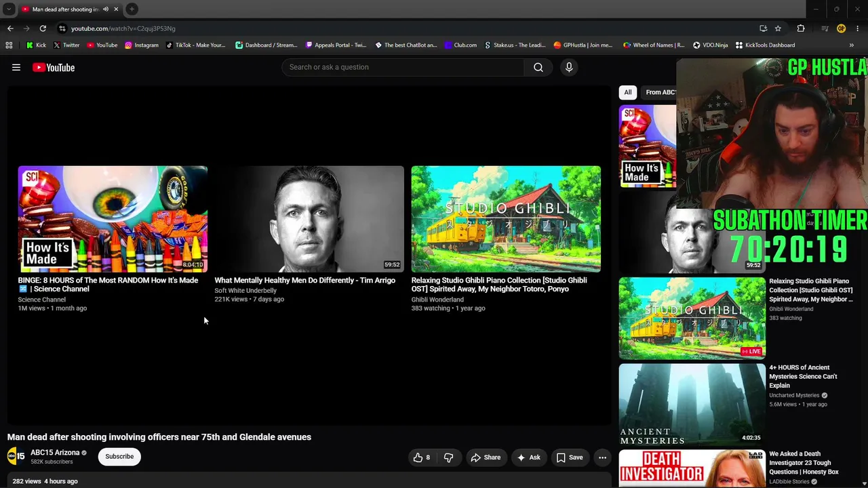The image size is (868, 488).
Task: Open the Club.com bookmark
Action: tap(460, 45)
